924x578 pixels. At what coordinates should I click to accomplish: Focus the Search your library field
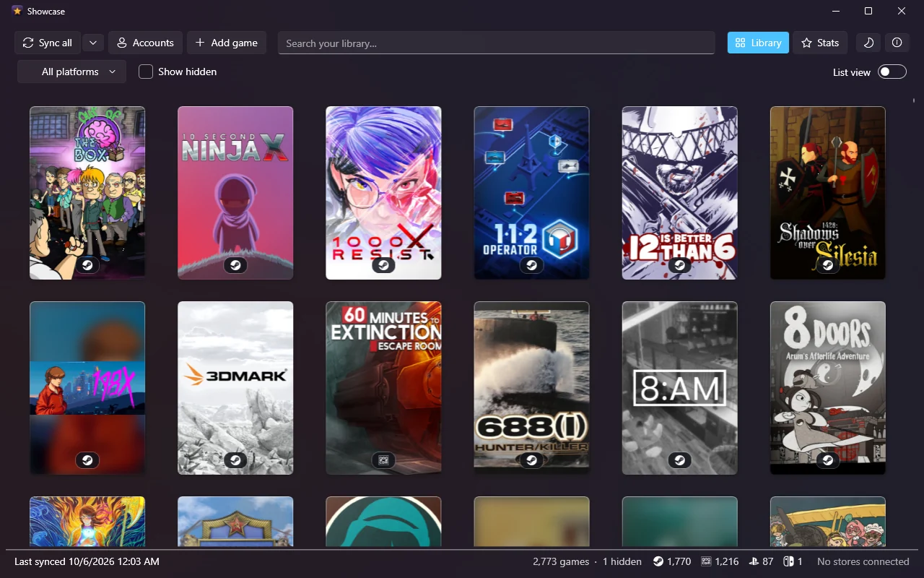[497, 43]
